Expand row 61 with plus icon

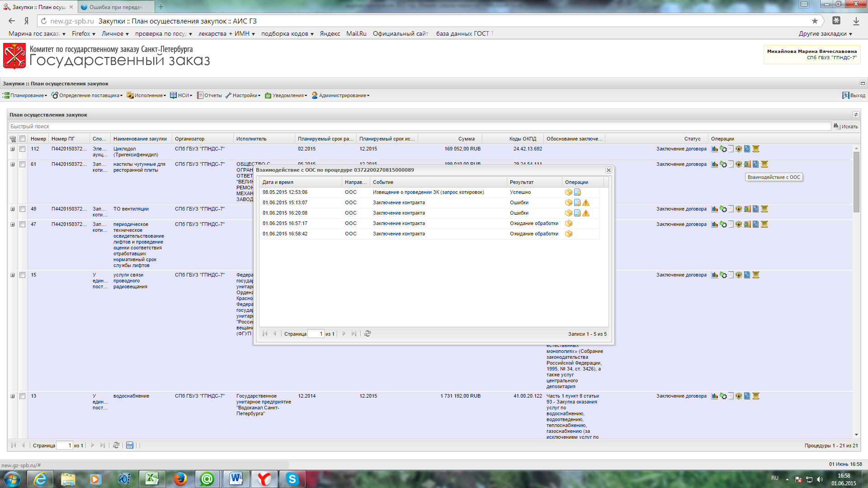[x=13, y=164]
